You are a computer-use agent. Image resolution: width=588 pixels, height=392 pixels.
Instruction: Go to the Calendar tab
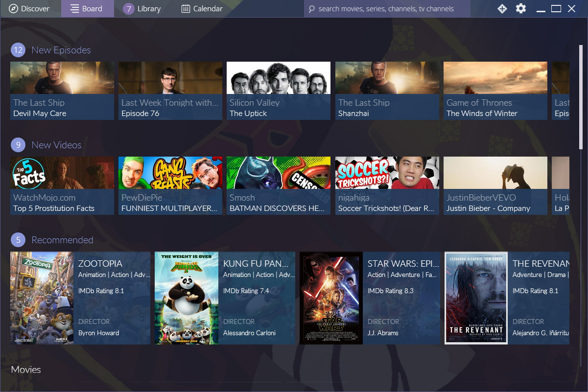point(202,9)
